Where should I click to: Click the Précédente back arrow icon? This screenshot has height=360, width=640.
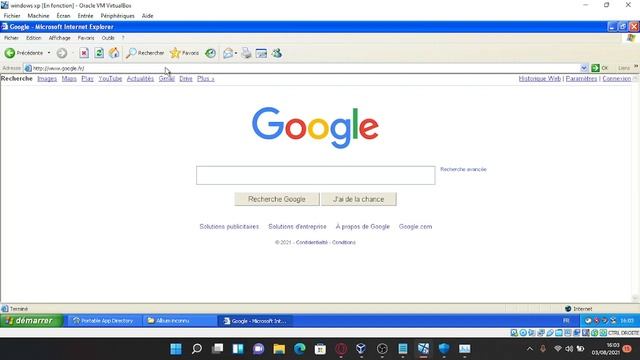[10, 53]
